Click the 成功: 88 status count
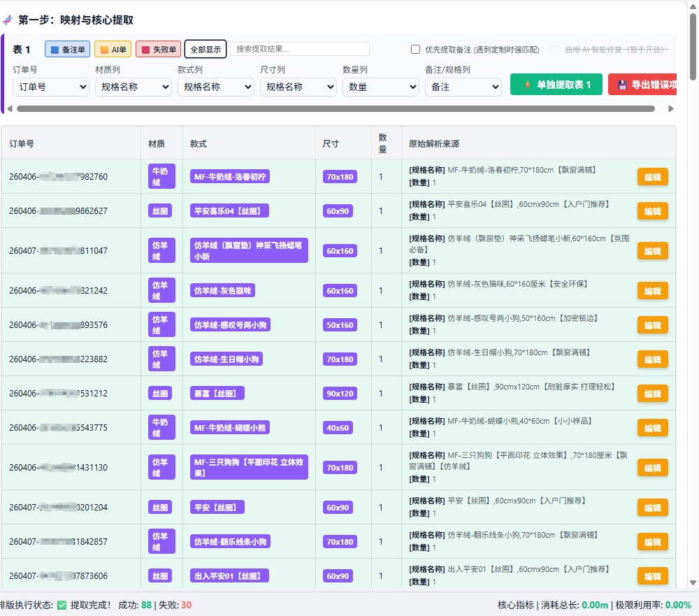 [135, 606]
